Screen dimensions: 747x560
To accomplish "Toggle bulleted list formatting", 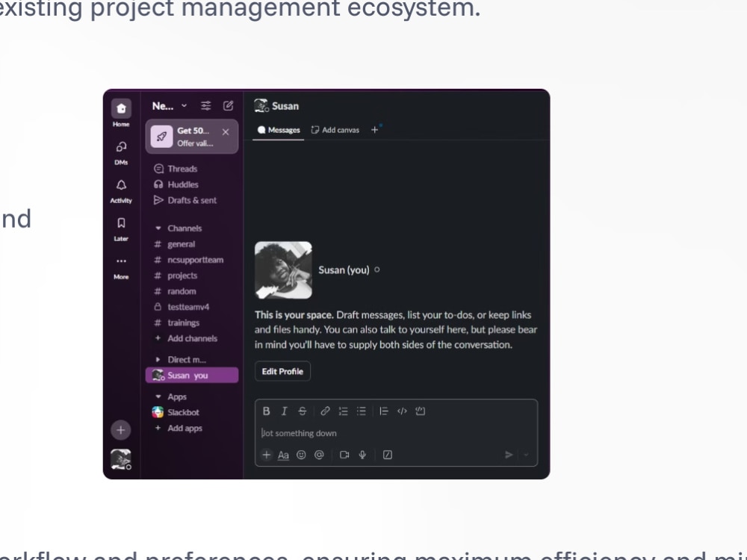I will tap(361, 411).
